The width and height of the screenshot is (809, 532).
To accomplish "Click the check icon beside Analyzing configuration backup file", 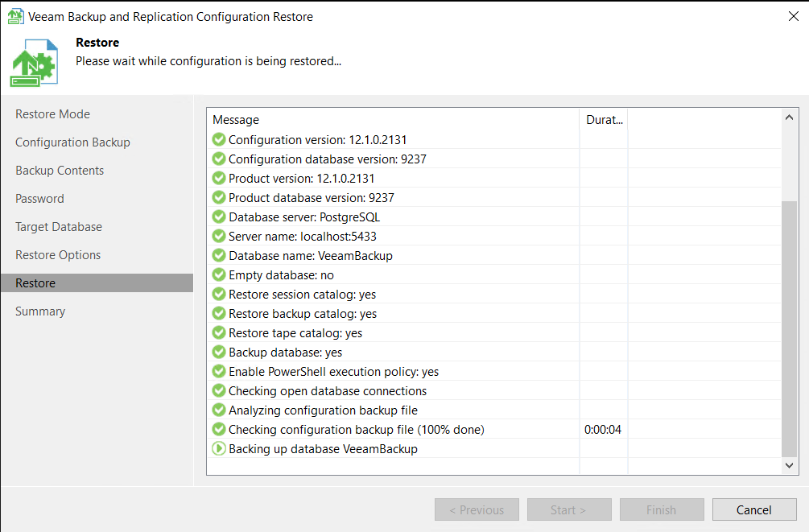I will (219, 410).
